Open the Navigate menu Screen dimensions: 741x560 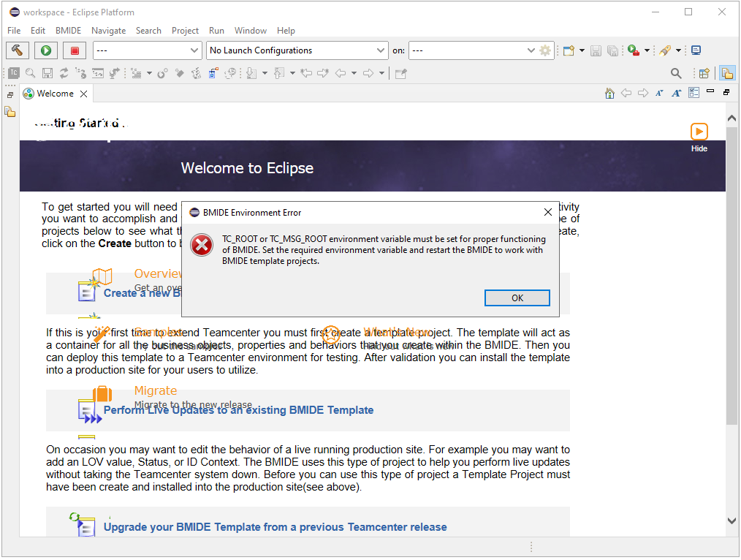coord(109,31)
